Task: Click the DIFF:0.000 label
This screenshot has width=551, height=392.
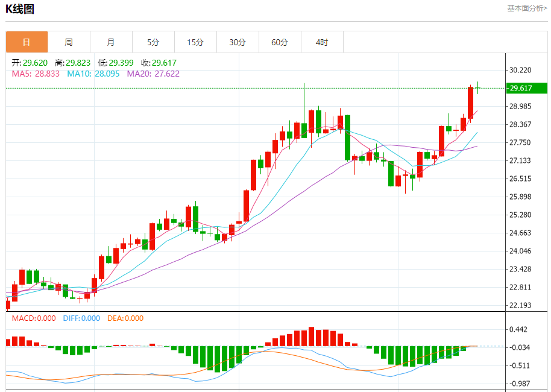Action: click(81, 318)
